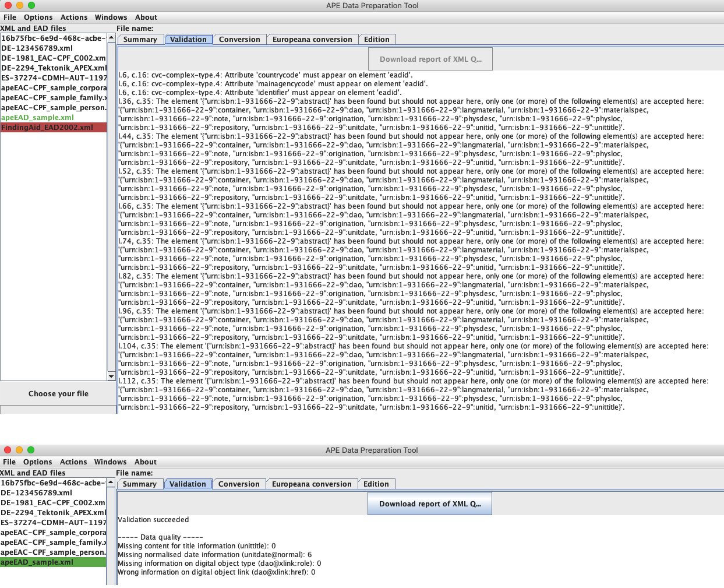
Task: Click enabled Download report button in lower window
Action: pyautogui.click(x=430, y=504)
